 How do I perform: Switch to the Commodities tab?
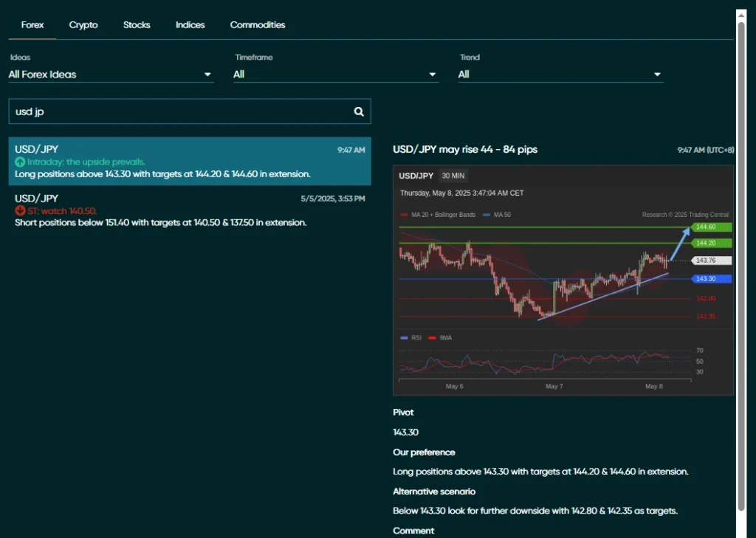click(x=257, y=24)
